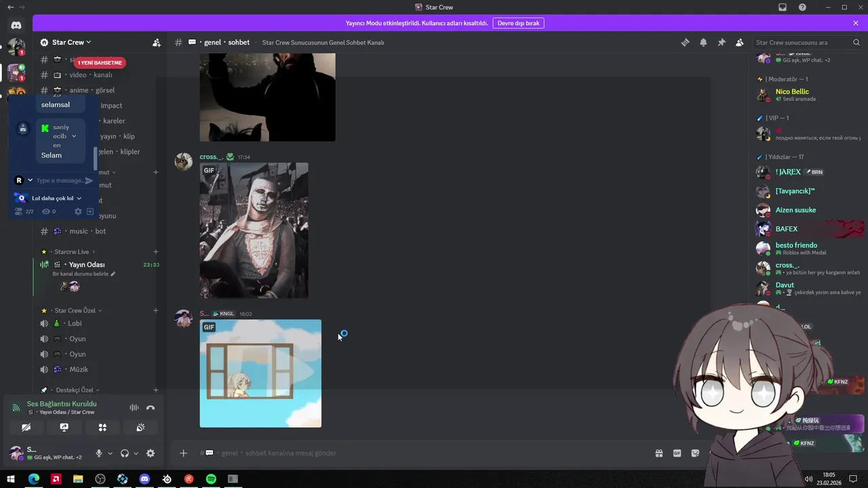Click the search magnifier icon

pyautogui.click(x=856, y=42)
